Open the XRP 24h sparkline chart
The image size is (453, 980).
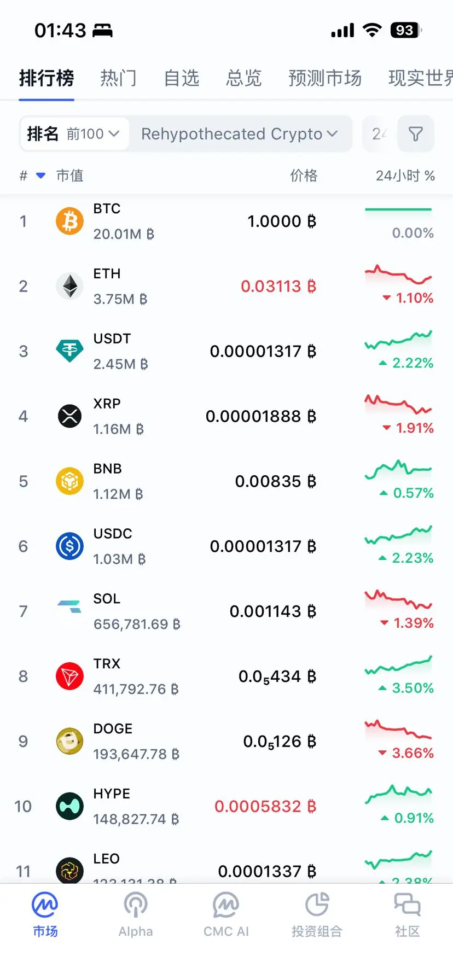point(398,404)
